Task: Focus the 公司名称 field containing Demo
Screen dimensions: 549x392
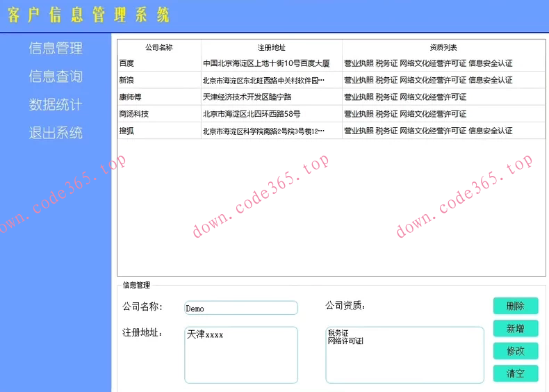Action: [x=241, y=308]
